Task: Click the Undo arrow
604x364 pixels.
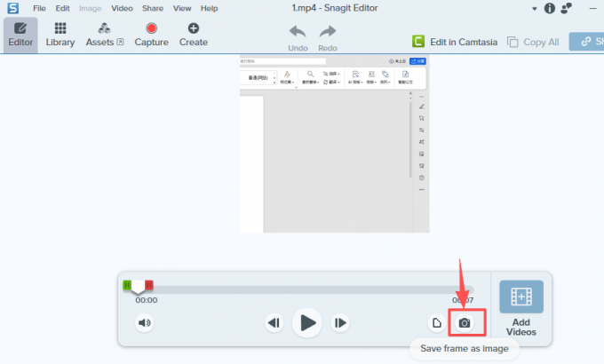Action: coord(298,37)
